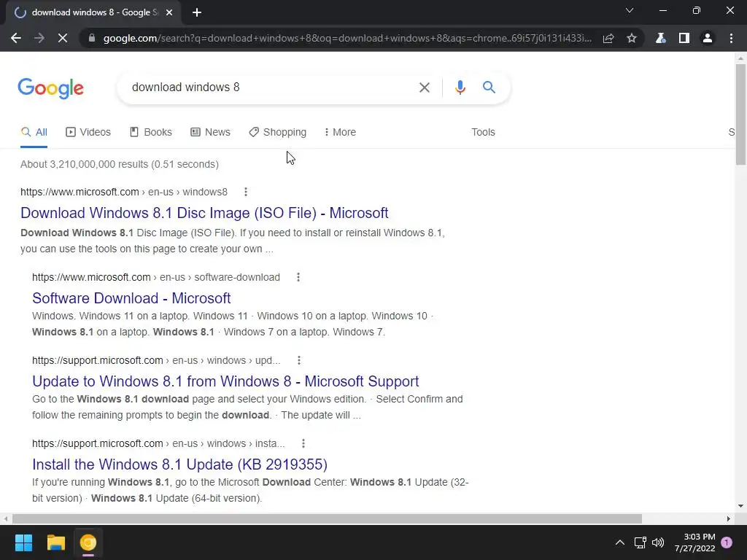Open the clock and date panel
747x560 pixels.
[694, 542]
